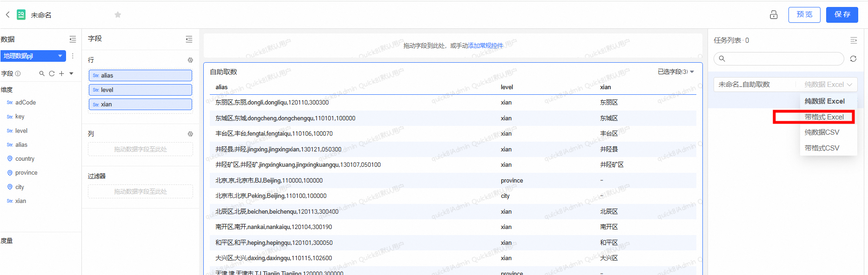
Task: Open settings gear for 行 section
Action: pyautogui.click(x=190, y=60)
